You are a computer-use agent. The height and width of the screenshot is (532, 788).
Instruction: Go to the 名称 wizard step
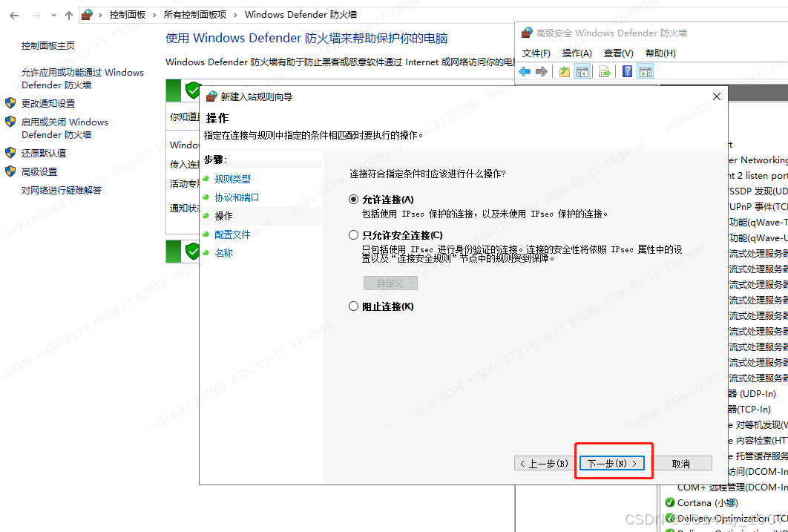click(x=223, y=253)
